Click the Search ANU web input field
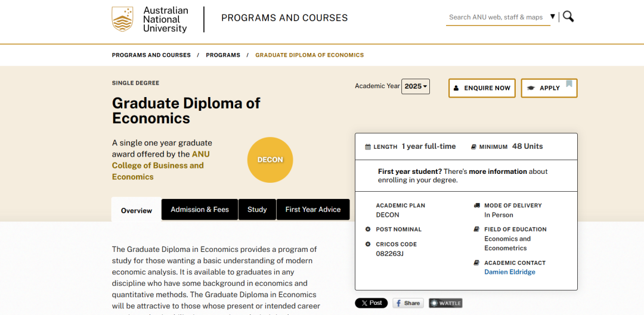The width and height of the screenshot is (644, 315). [x=496, y=17]
